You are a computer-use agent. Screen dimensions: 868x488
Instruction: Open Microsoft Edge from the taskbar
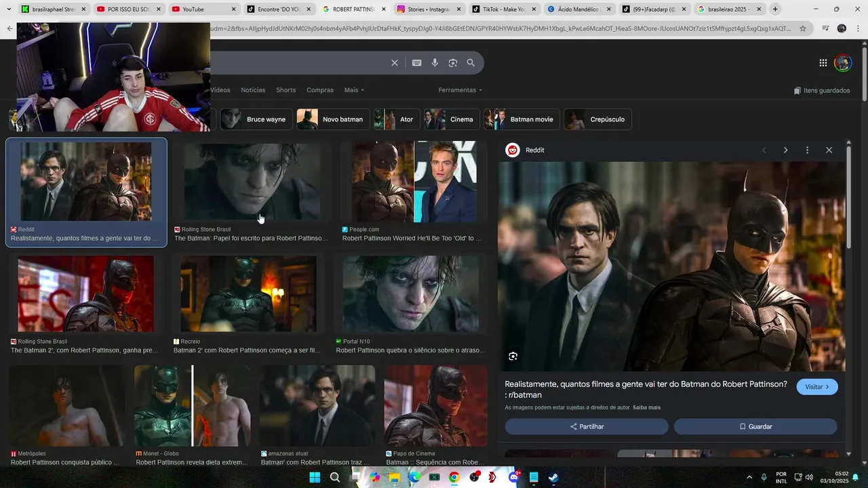coord(414,477)
